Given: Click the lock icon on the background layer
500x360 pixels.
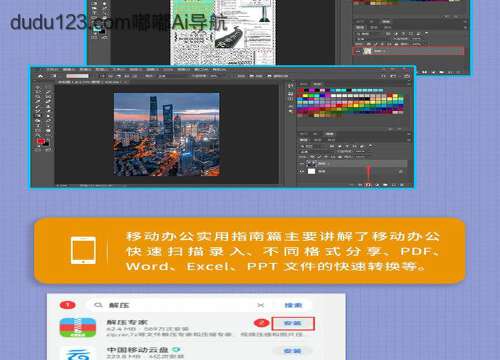Looking at the screenshot, I should 400,171.
